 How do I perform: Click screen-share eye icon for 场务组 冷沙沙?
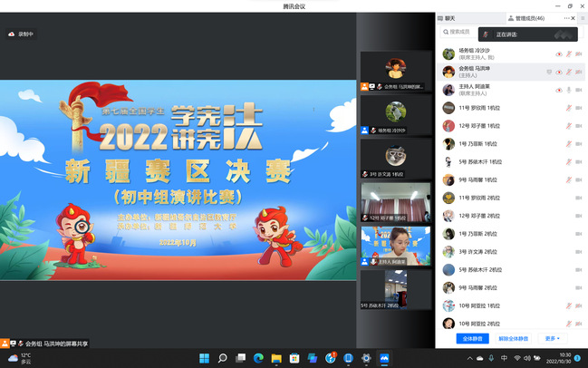559,54
